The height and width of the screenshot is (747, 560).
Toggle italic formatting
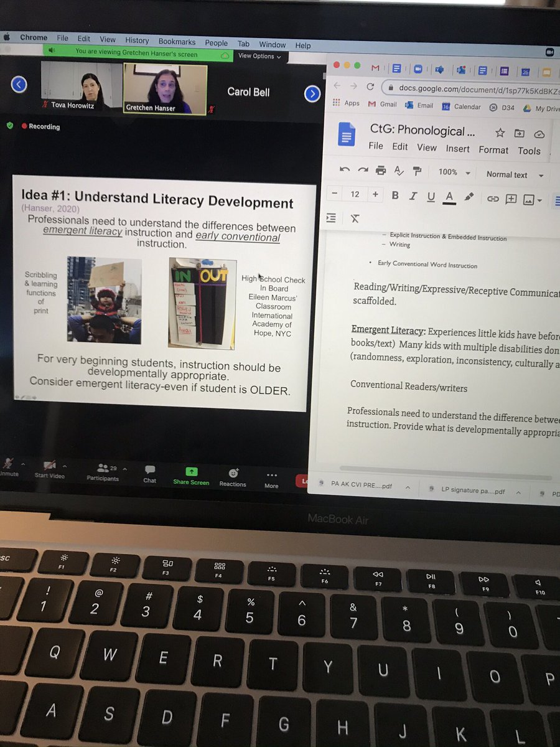[413, 195]
